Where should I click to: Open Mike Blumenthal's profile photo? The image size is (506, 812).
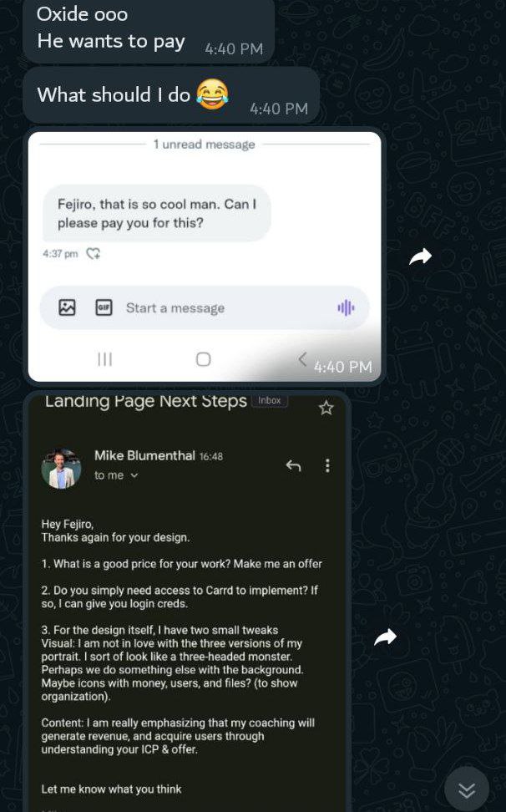click(x=62, y=469)
